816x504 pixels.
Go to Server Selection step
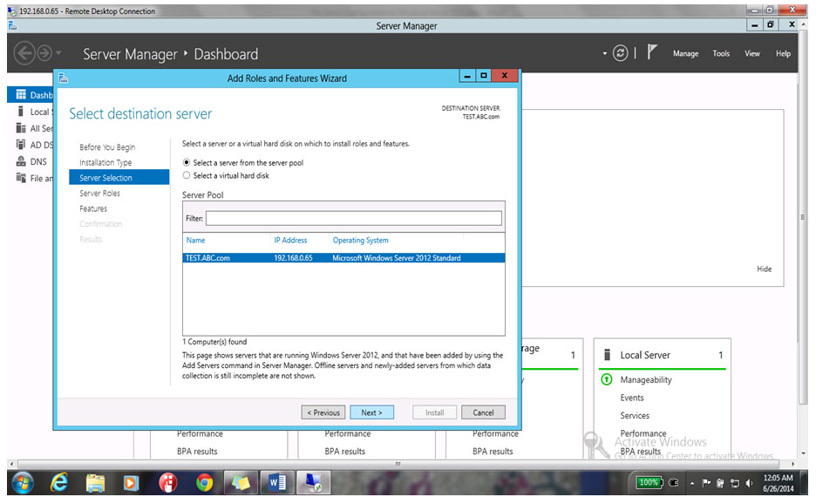click(119, 178)
